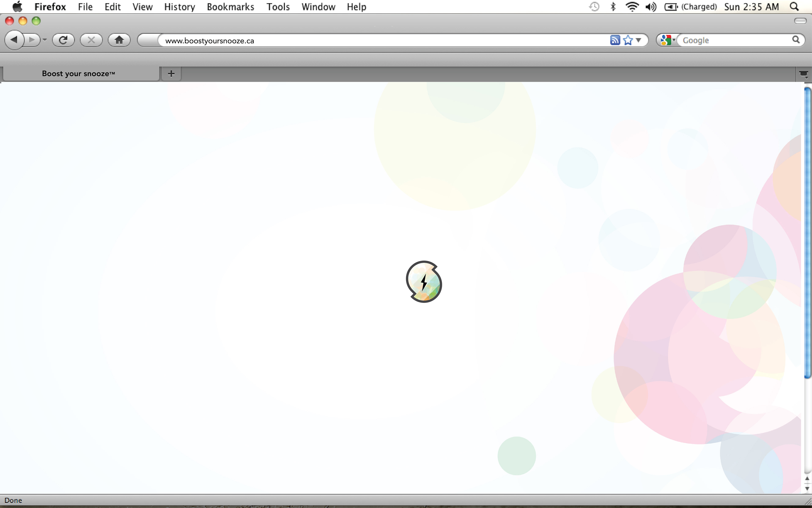Open the Tools menu

click(278, 7)
